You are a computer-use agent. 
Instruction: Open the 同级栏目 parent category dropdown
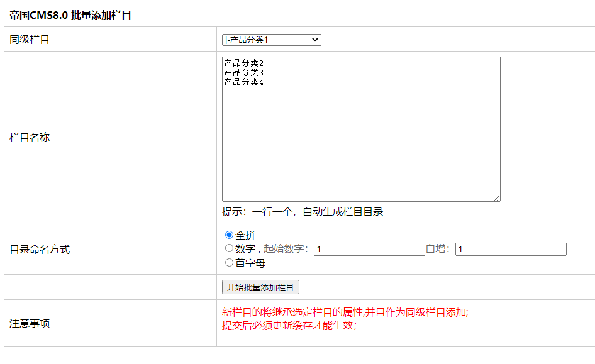point(270,40)
